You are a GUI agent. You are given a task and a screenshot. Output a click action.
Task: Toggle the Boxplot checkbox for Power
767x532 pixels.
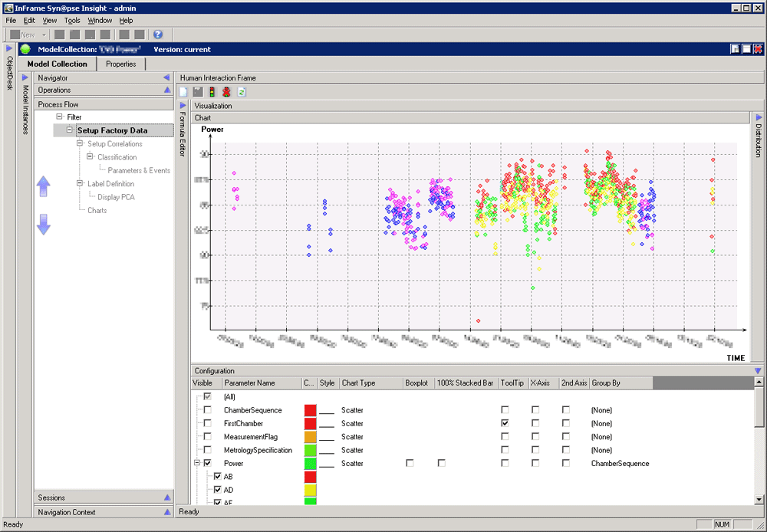[410, 463]
